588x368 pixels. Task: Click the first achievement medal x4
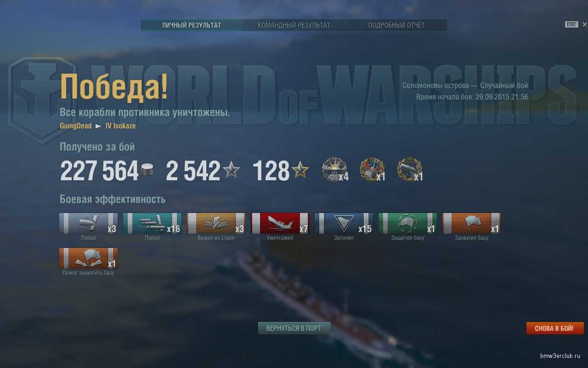point(334,170)
